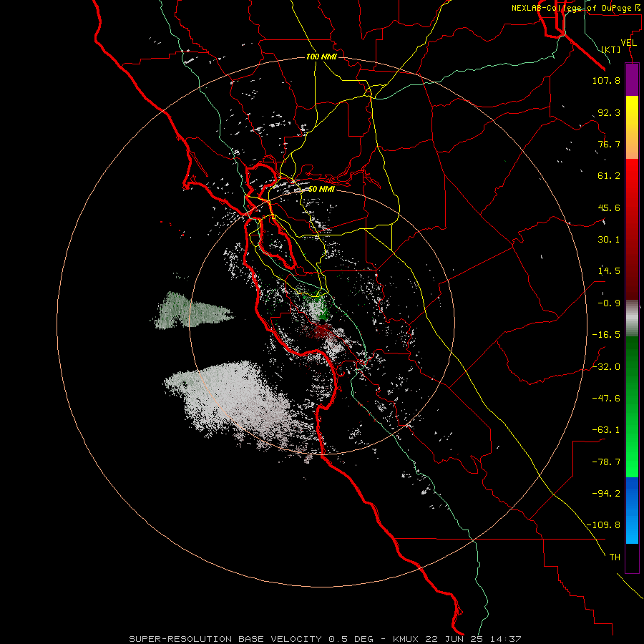Screen dimensions: 644x644
Task: Click the Super-Resolution Base Velocity caption text
Action: coord(324,639)
